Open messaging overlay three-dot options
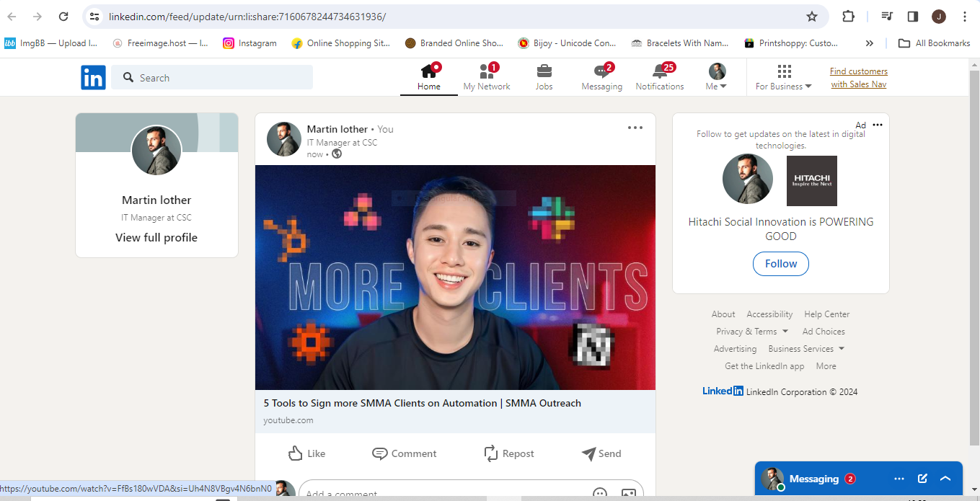This screenshot has width=980, height=501. pyautogui.click(x=899, y=479)
